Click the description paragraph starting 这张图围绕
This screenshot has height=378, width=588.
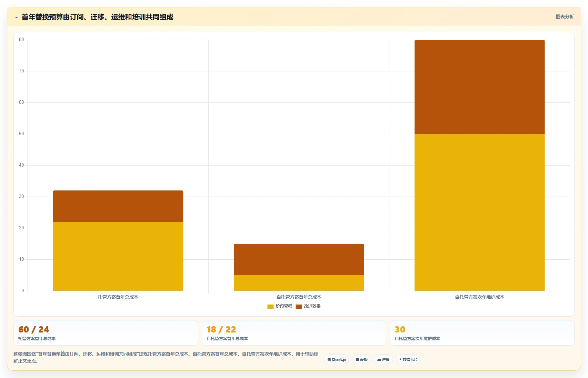166,357
